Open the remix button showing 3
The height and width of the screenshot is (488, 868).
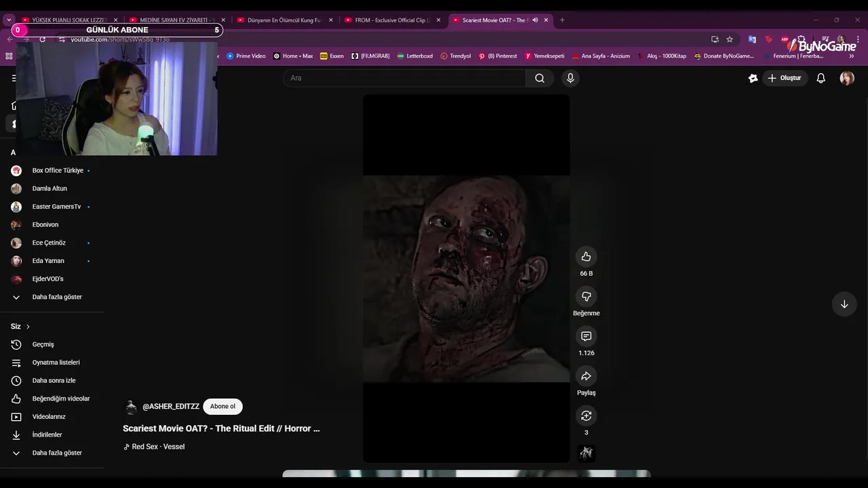(x=586, y=415)
